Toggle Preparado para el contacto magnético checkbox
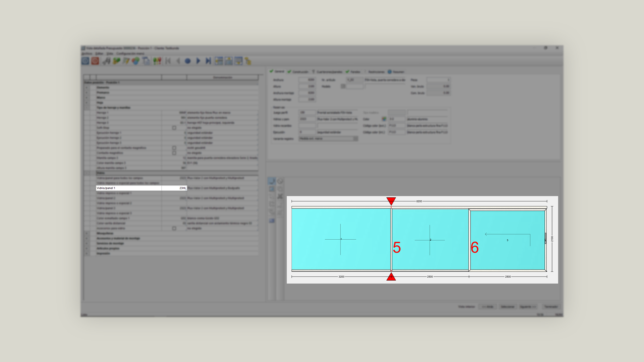The width and height of the screenshot is (644, 362). point(174,148)
